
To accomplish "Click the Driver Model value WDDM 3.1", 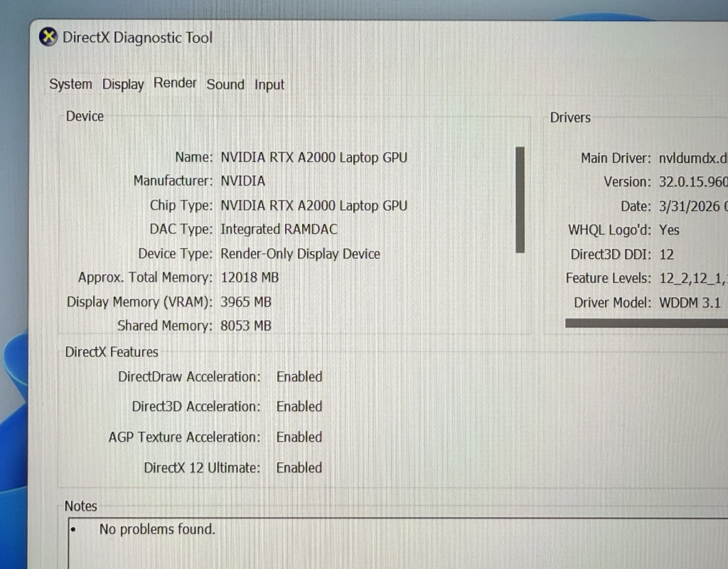I will [x=690, y=303].
